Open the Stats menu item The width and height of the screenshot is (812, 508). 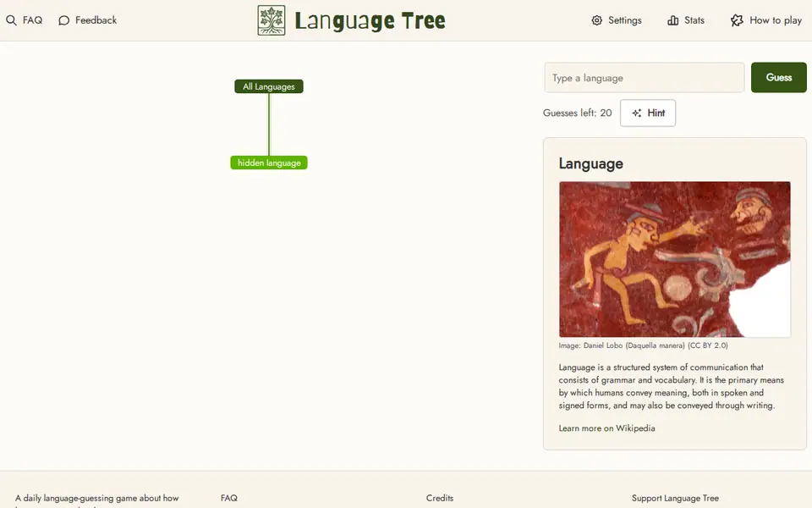pos(686,20)
